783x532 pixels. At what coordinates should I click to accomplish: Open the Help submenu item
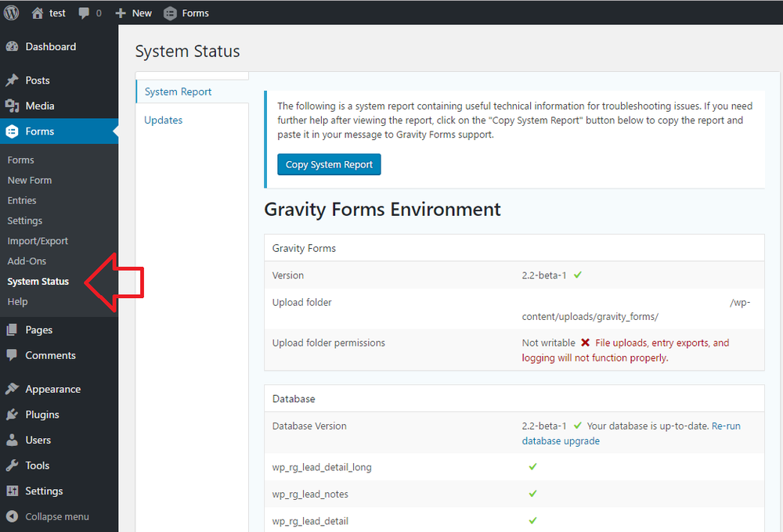[17, 301]
